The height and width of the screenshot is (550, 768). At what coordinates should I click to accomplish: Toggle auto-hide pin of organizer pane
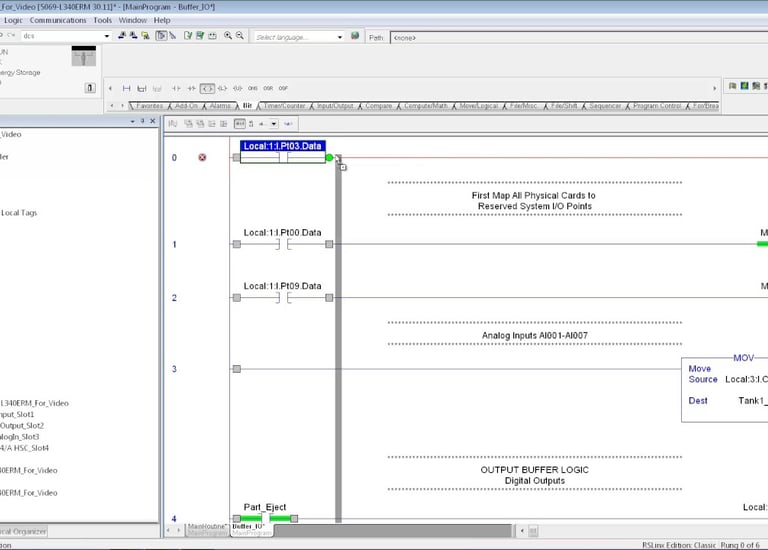[143, 121]
